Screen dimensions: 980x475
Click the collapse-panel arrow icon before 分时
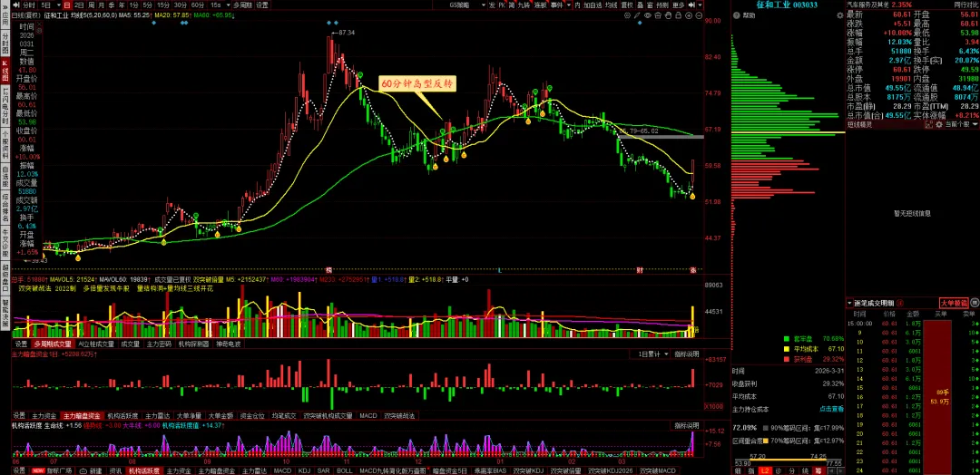tap(16, 5)
